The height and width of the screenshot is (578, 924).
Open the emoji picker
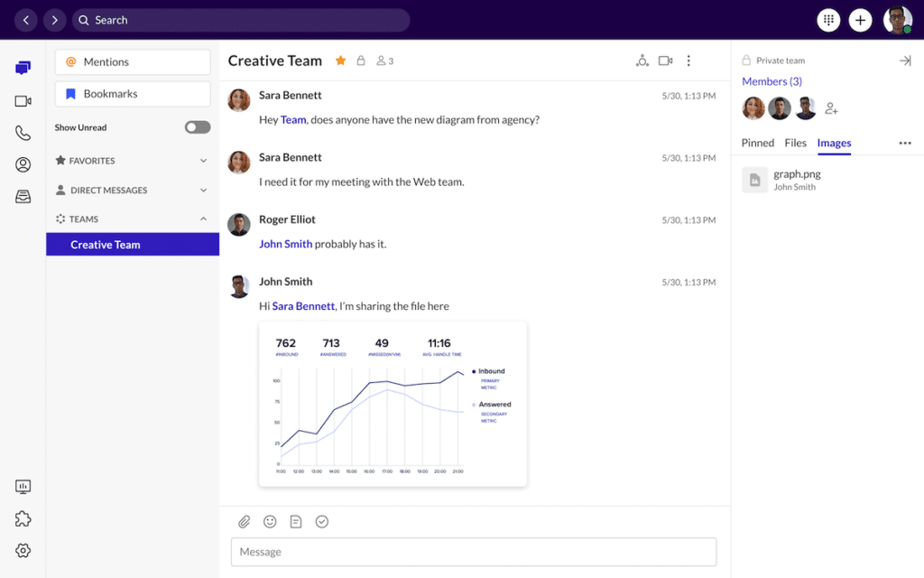point(270,522)
